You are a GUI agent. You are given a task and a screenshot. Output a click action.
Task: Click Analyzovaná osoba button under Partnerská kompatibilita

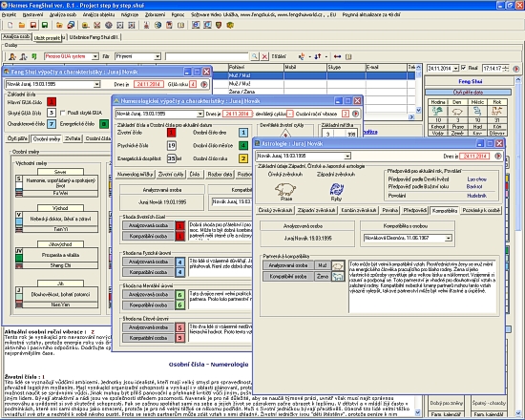point(288,265)
